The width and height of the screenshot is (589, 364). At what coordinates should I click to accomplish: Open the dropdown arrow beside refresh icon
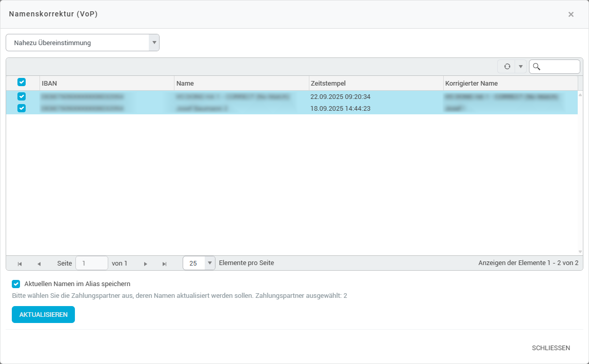point(521,67)
